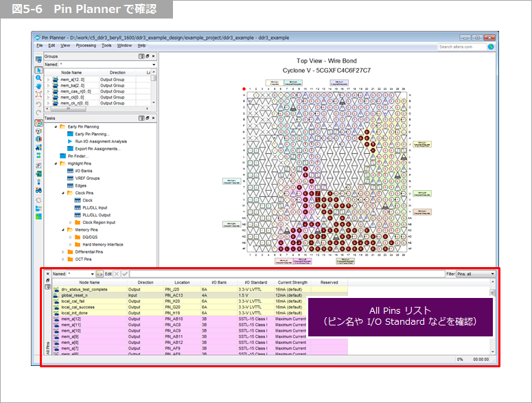Open Pin Finder task

pyautogui.click(x=78, y=157)
